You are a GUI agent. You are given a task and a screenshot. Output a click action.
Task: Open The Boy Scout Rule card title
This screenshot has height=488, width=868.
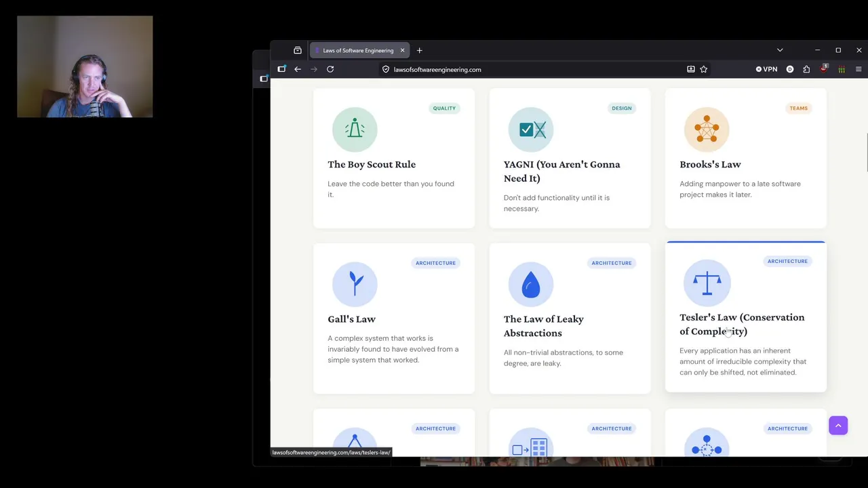(372, 164)
